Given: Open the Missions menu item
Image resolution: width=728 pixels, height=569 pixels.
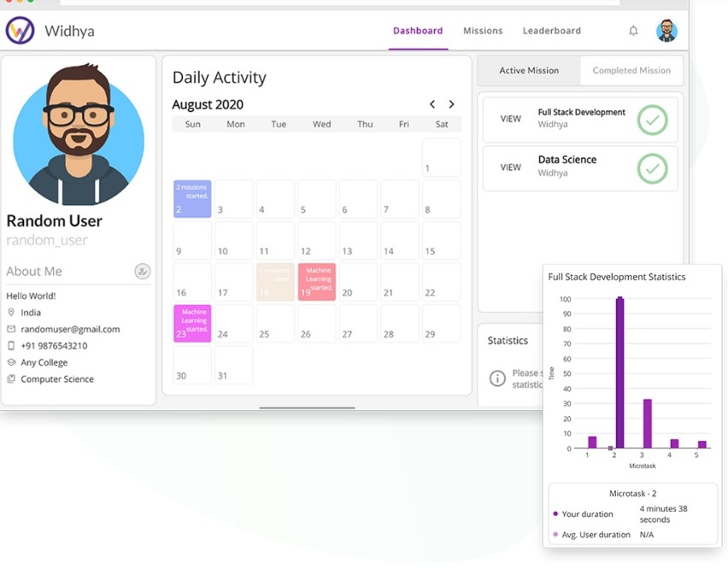Looking at the screenshot, I should (x=483, y=31).
